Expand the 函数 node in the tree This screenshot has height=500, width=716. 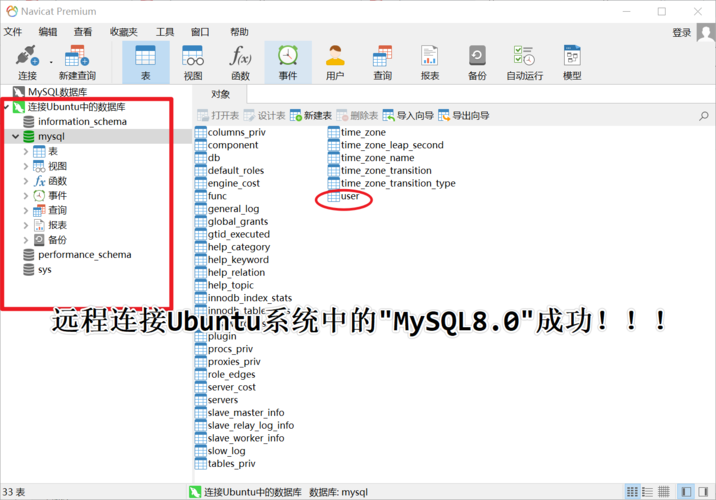tap(26, 181)
